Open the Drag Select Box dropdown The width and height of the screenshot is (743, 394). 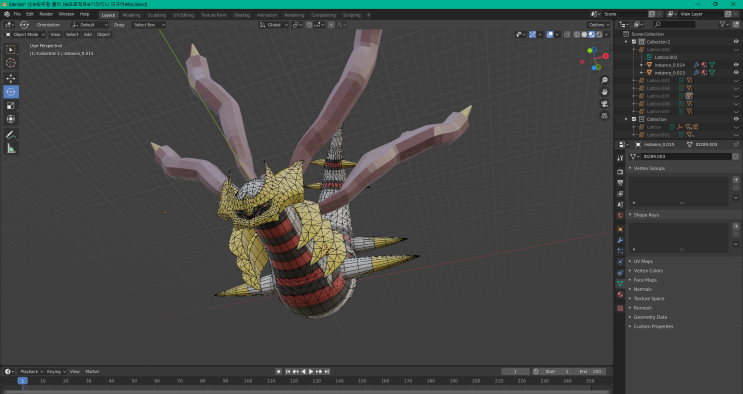(149, 25)
